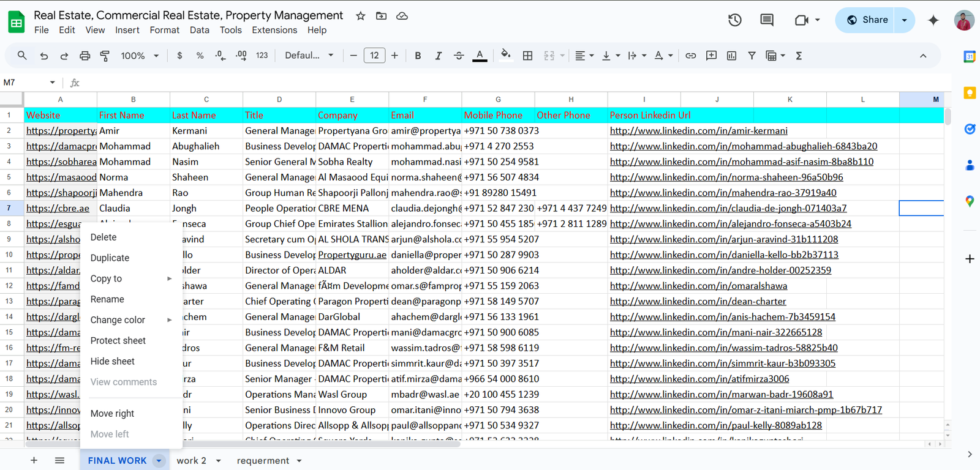Open Google Calendar side panel
Screen dimensions: 980x470
pos(970,57)
